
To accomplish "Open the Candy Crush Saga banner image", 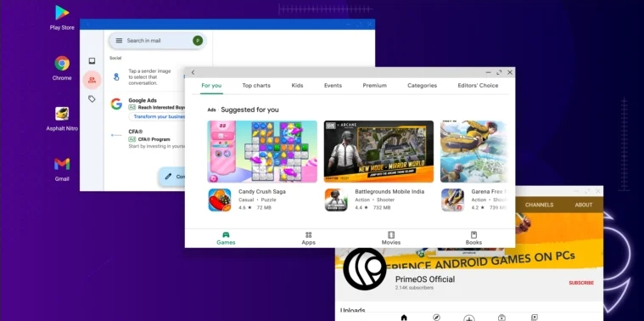I will 262,151.
